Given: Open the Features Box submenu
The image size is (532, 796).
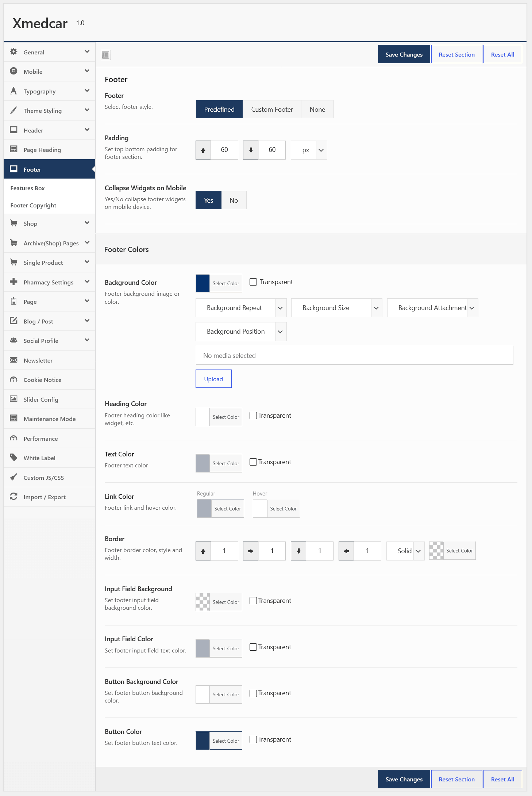Looking at the screenshot, I should [27, 188].
